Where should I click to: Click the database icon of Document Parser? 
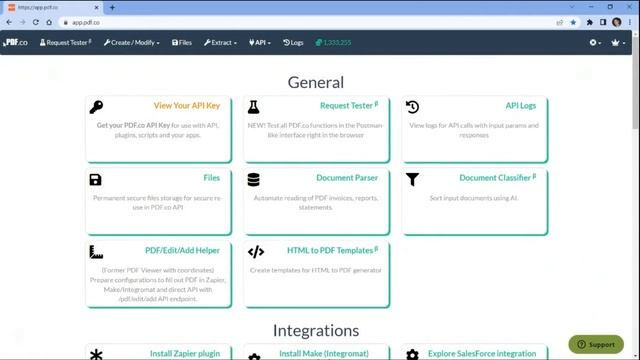click(x=253, y=180)
